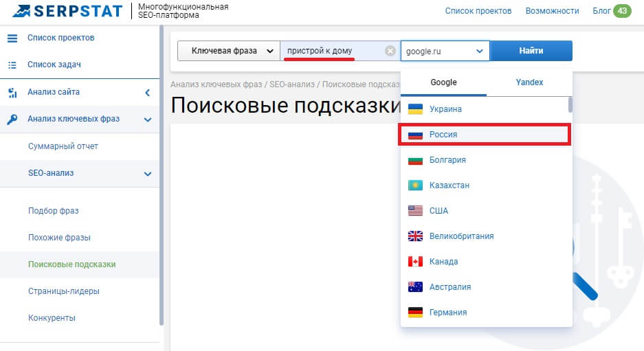Switch to the Google tab
Screen dimensions: 644x351
(x=443, y=82)
